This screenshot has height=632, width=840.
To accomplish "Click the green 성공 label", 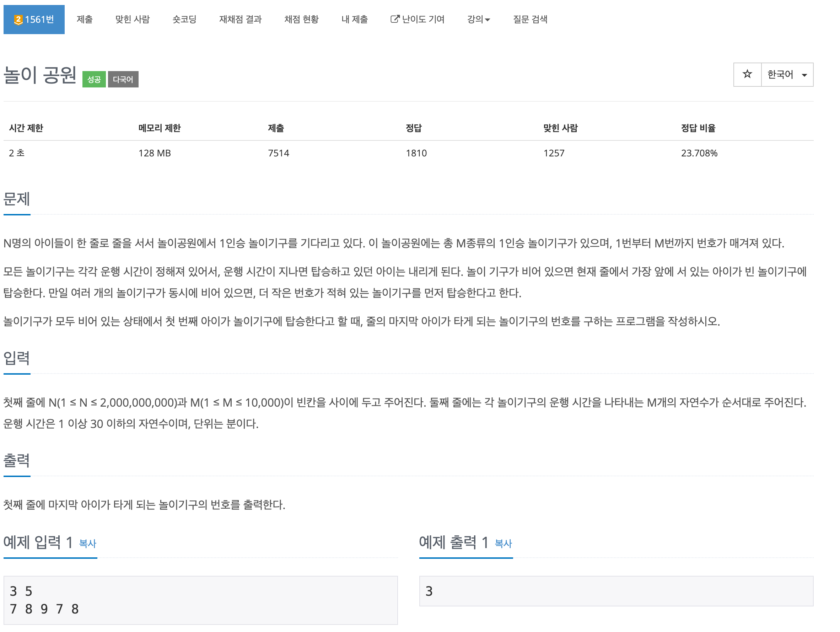I will pyautogui.click(x=94, y=79).
